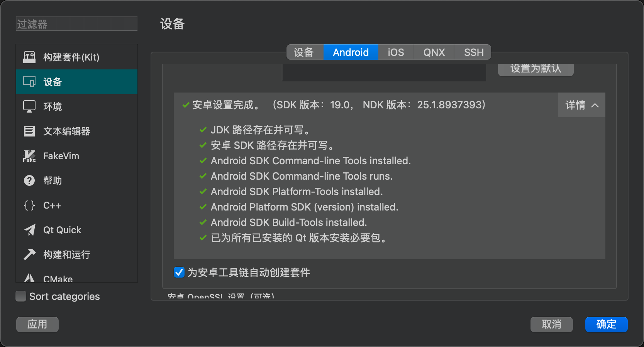Uncheck 为安卓工具链自动创建套件 checkbox

click(179, 272)
